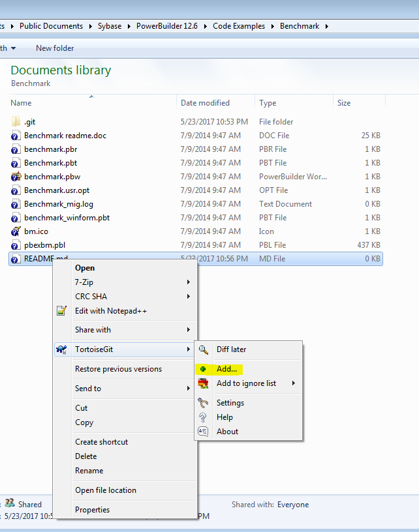Screen dimensions: 419x532
Task: Go to Sybase breadcrumb
Action: coord(110,26)
